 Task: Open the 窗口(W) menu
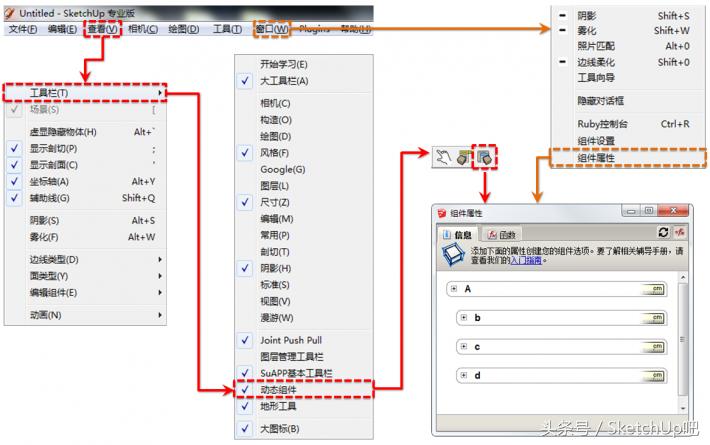[272, 29]
